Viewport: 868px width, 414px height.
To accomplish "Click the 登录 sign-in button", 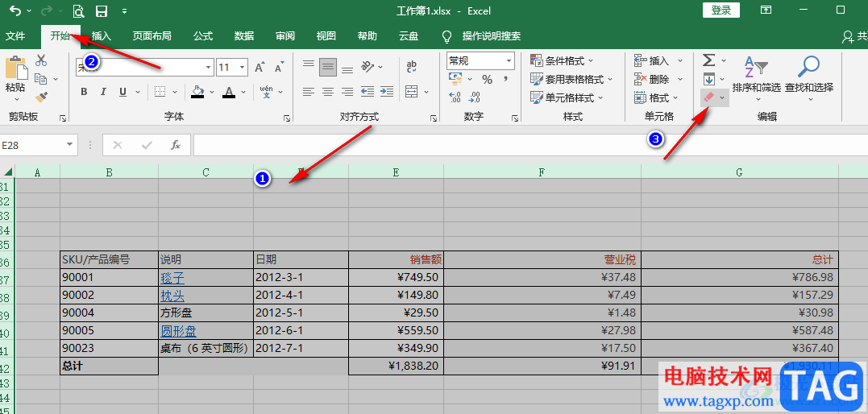I will 721,10.
